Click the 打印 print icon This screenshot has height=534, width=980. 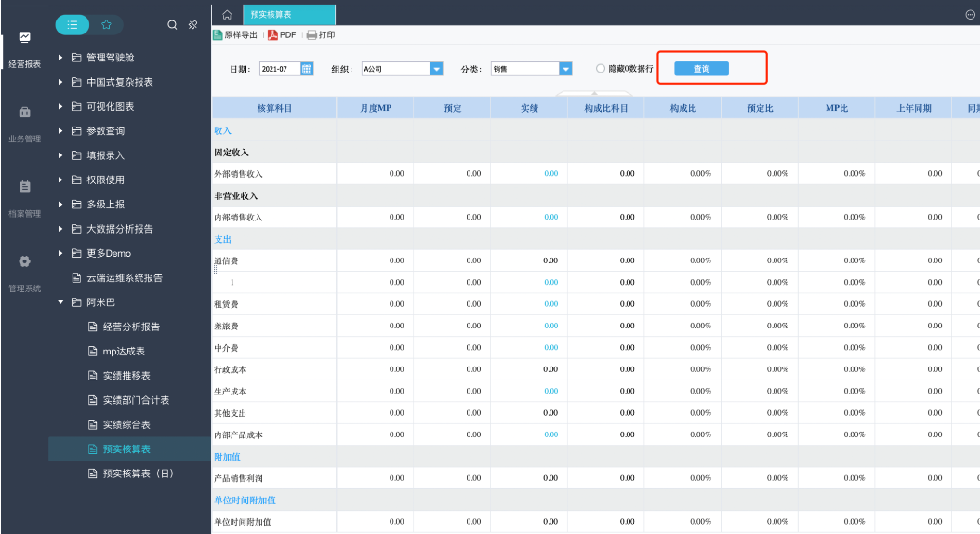(x=311, y=35)
